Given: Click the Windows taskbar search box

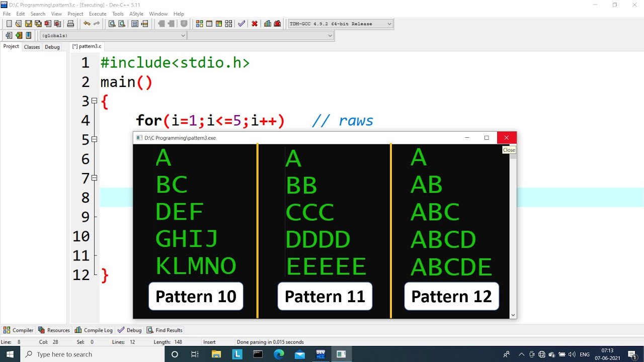Looking at the screenshot, I should point(93,354).
